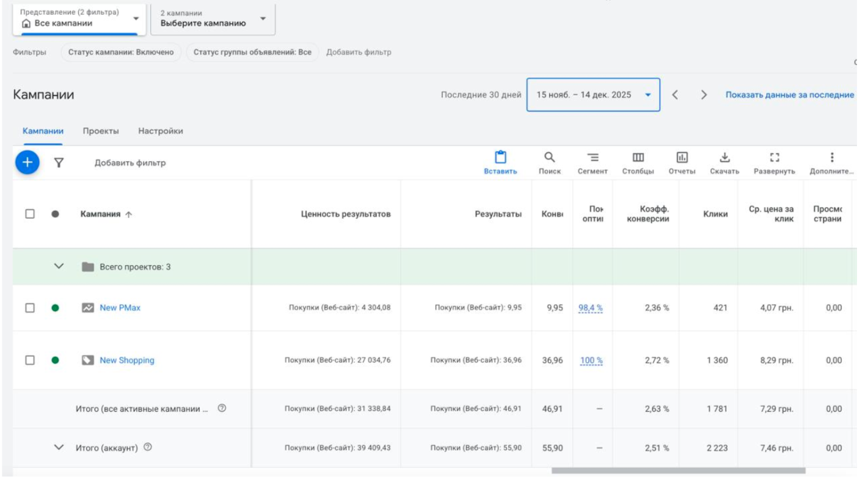Toggle the select-all header checkbox
This screenshot has height=479, width=868.
coord(30,214)
